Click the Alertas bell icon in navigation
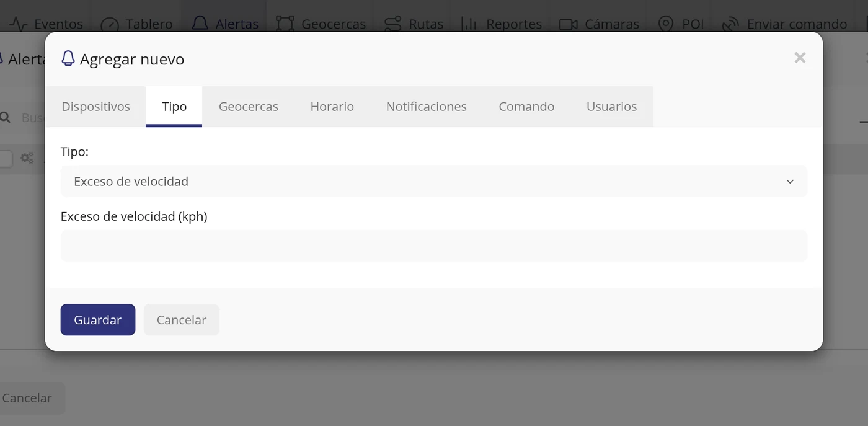The width and height of the screenshot is (868, 426). coord(200,24)
